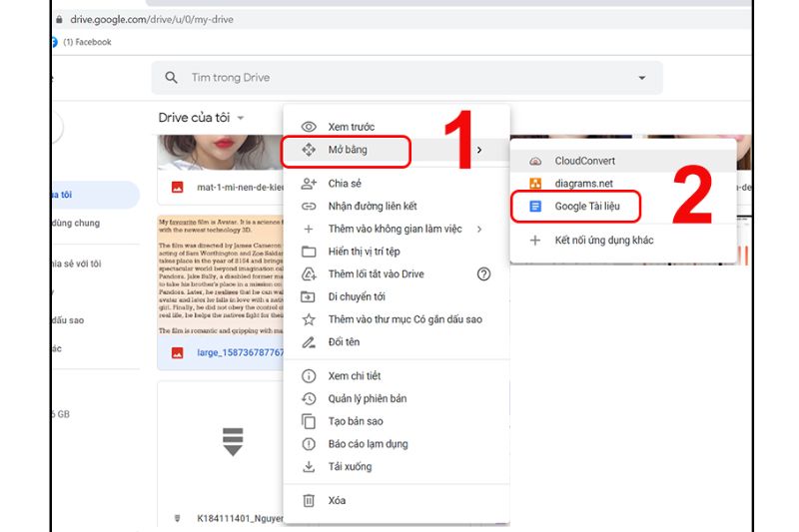This screenshot has height=532, width=799.
Task: Click the move-arrows icon beside Mở bằng
Action: [x=309, y=150]
